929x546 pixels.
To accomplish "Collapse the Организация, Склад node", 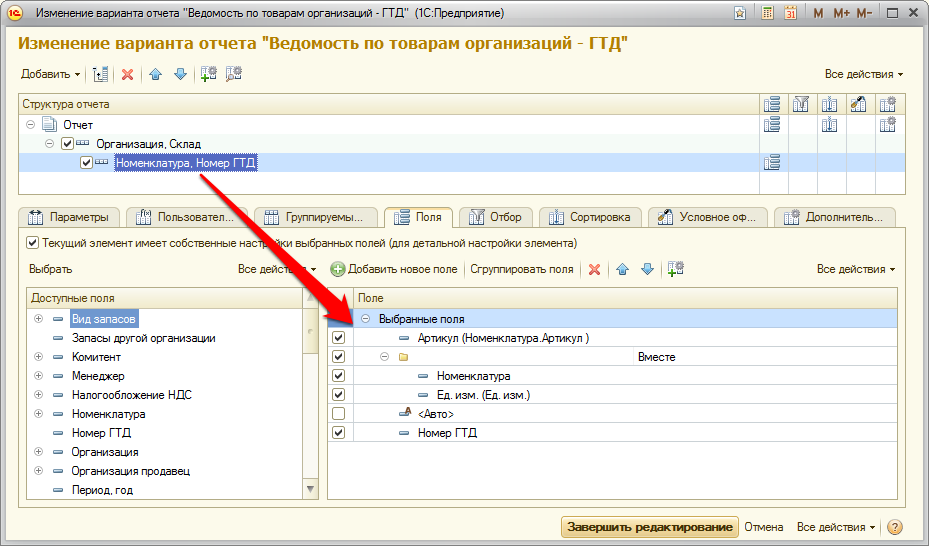I will click(50, 143).
